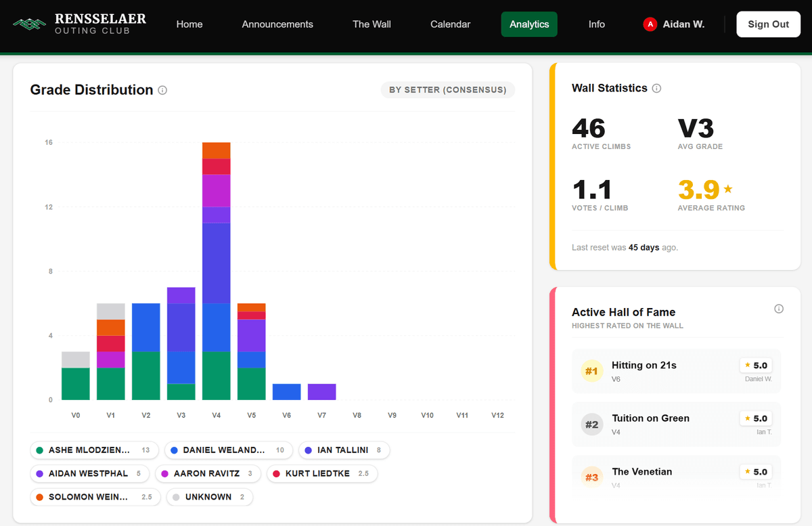The height and width of the screenshot is (526, 812).
Task: Click the blue V6 bar
Action: tap(287, 392)
